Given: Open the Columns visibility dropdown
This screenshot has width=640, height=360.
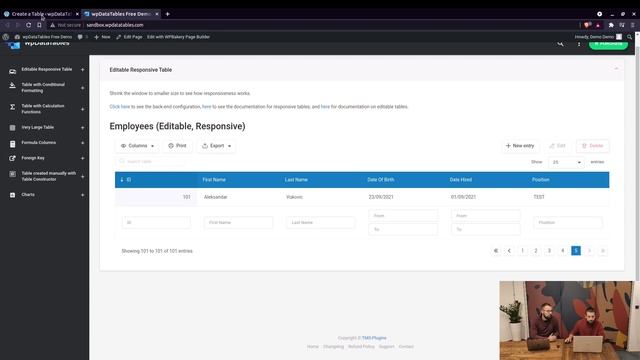Looking at the screenshot, I should point(138,146).
